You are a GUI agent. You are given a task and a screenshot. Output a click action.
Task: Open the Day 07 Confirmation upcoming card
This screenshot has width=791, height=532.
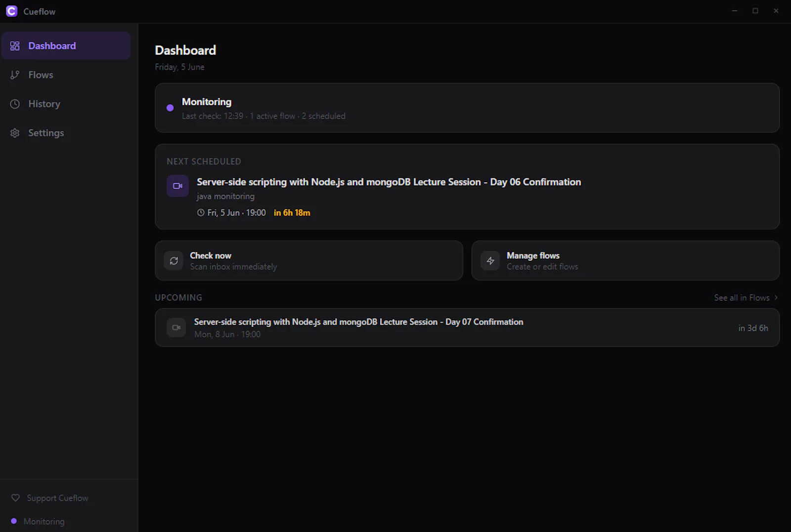click(x=467, y=327)
